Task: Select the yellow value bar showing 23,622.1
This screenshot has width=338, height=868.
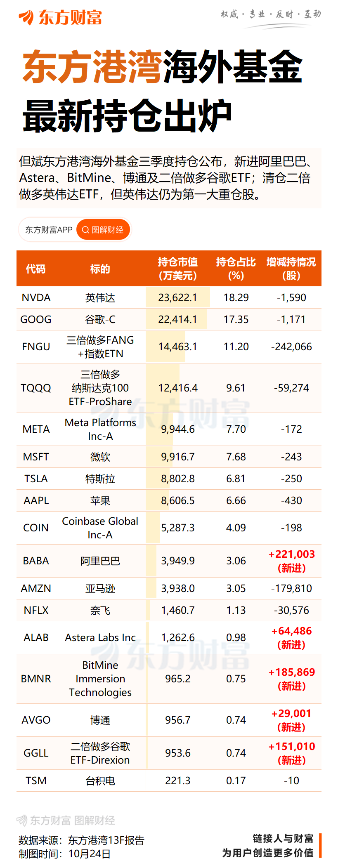Action: [x=178, y=297]
